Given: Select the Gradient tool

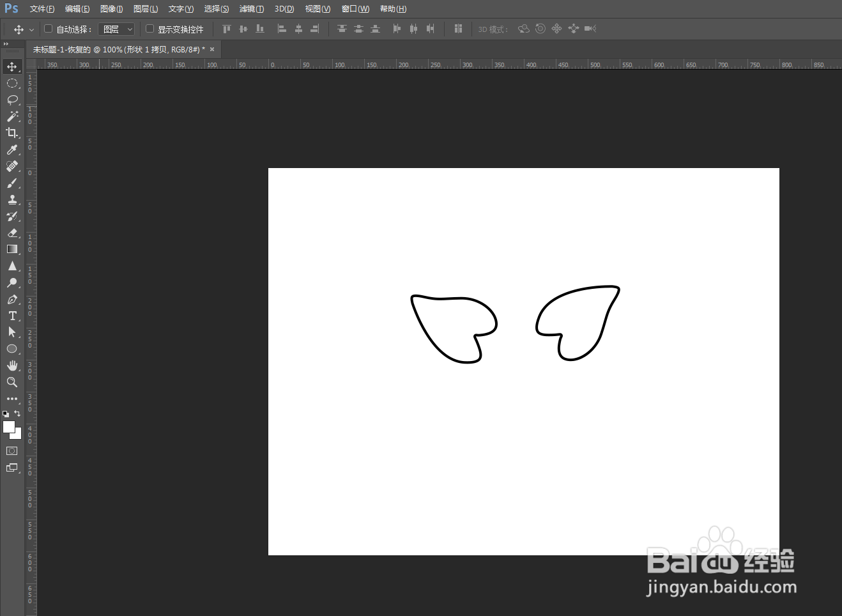Looking at the screenshot, I should click(x=12, y=249).
